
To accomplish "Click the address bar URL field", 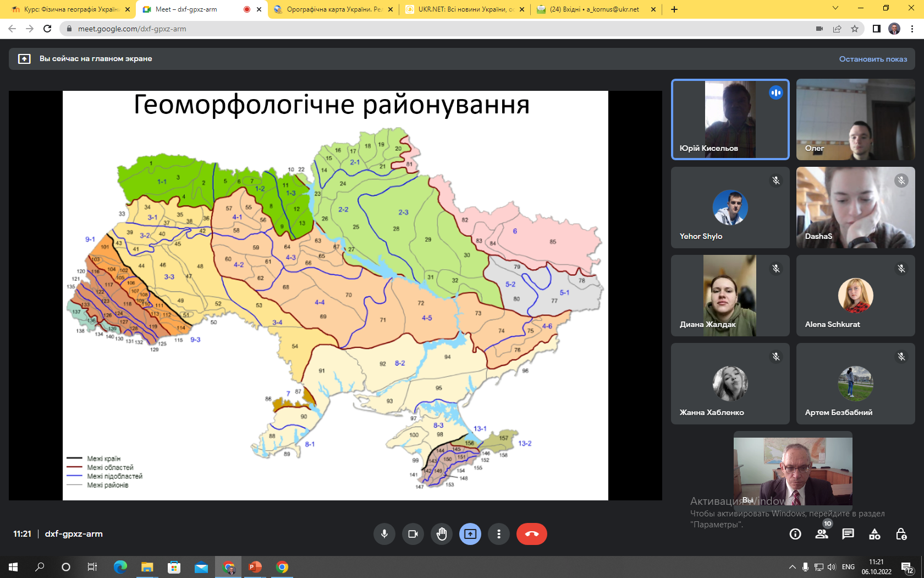I will (385, 29).
